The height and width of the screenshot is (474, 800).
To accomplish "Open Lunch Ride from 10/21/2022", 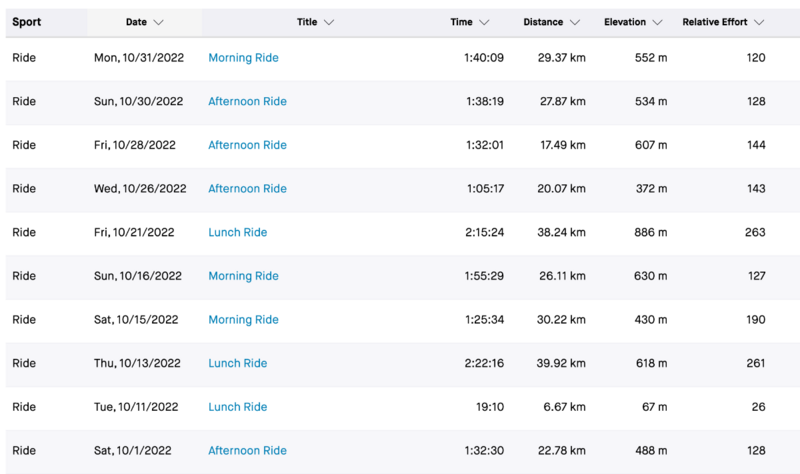I will tap(237, 232).
